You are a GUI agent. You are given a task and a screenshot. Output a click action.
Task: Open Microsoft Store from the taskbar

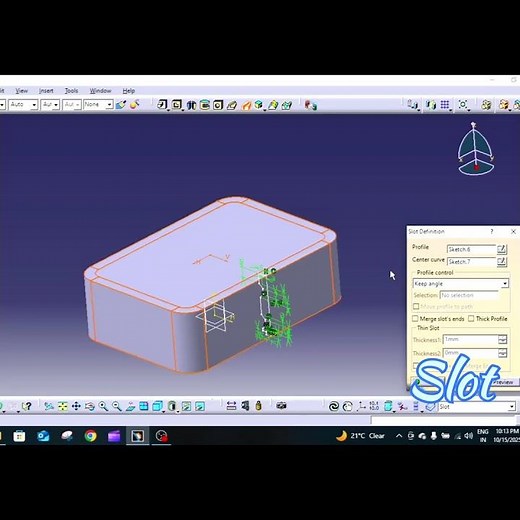tap(19, 436)
